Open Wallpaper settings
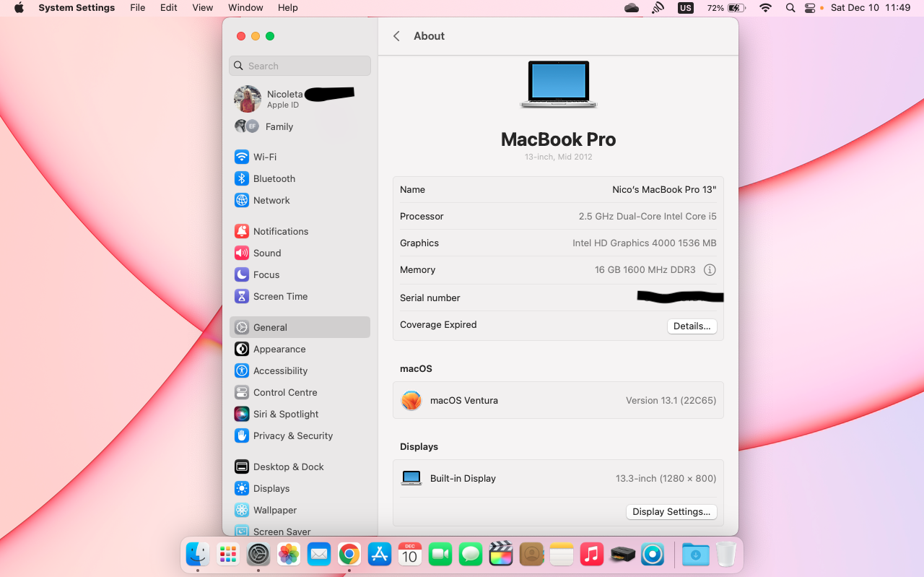 300,510
